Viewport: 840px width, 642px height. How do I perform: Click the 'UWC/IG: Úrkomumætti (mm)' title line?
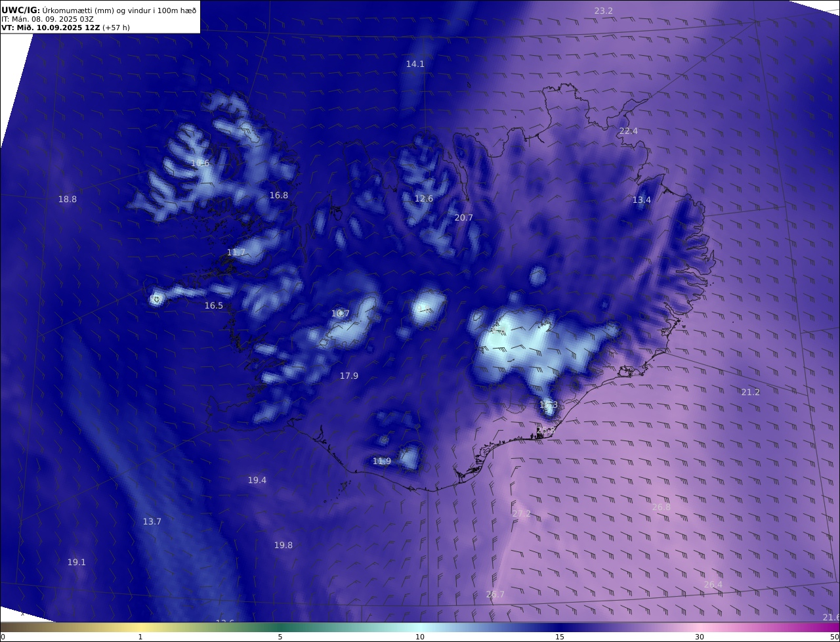(98, 10)
